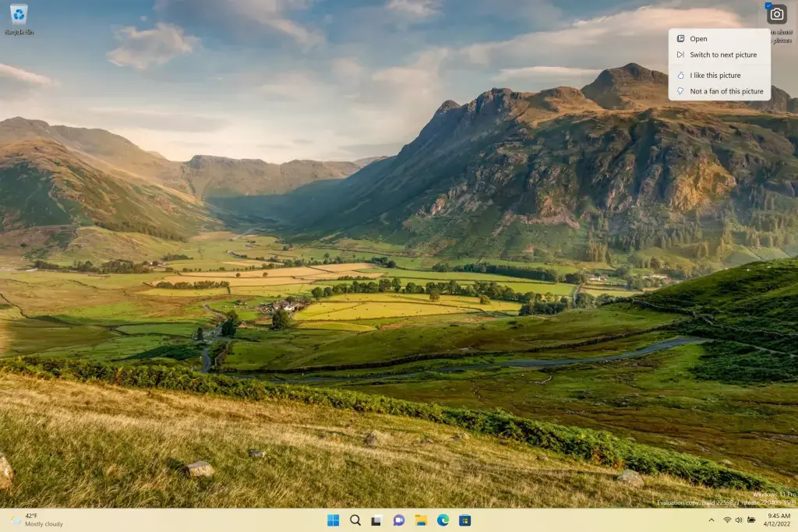798x532 pixels.
Task: Open File Explorer from the taskbar
Action: click(x=421, y=520)
